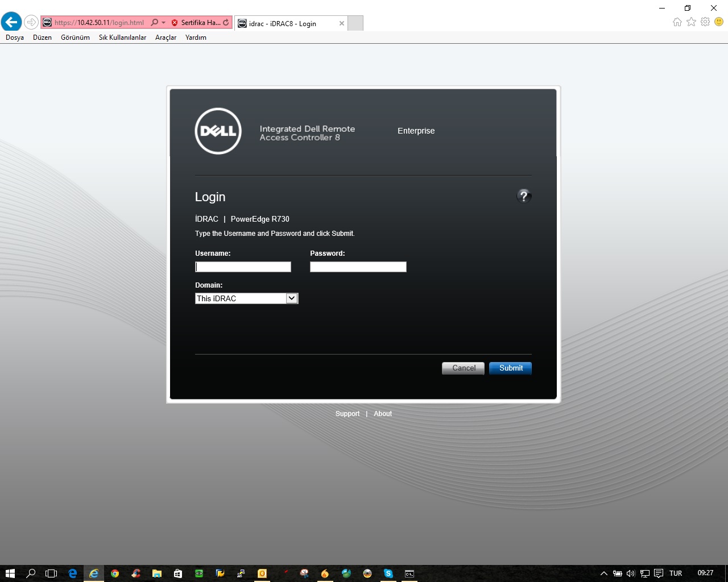Expand the Domain 'This iDRAC' dropdown

(x=247, y=298)
